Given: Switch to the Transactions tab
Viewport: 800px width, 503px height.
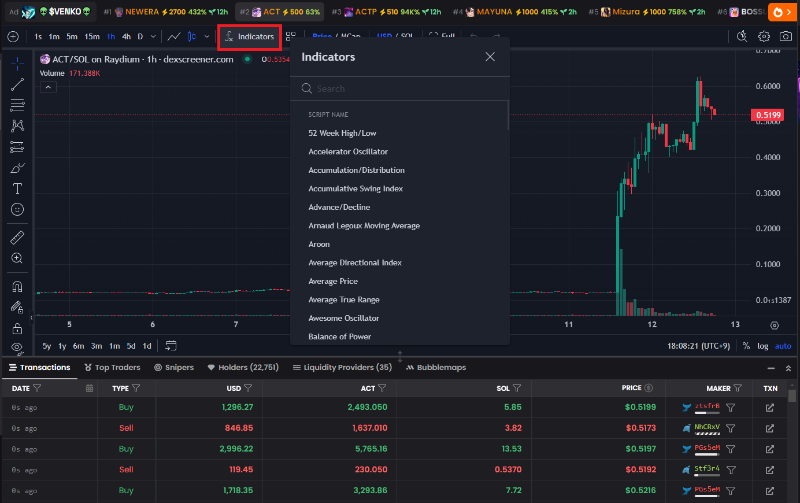Looking at the screenshot, I should pyautogui.click(x=40, y=367).
